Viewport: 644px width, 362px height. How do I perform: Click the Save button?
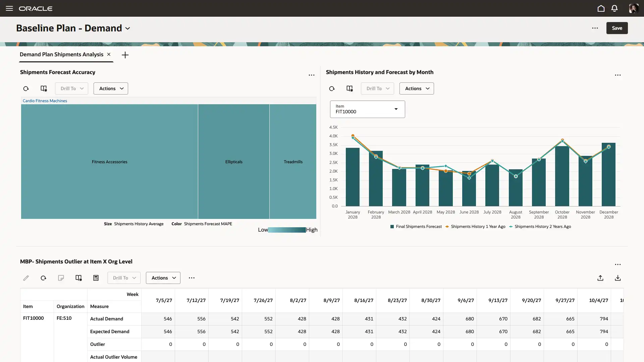pyautogui.click(x=617, y=28)
